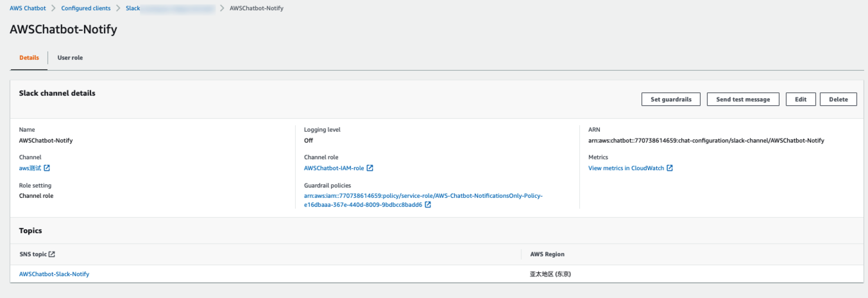Open the Slack workspace breadcrumb link

[170, 8]
